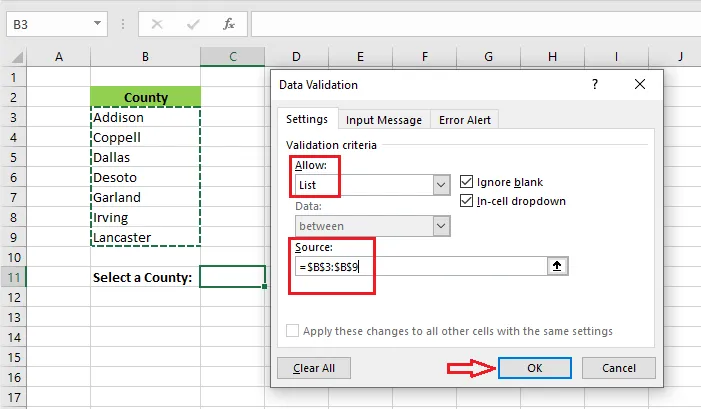Select column H header
This screenshot has width=701, height=409.
pyautogui.click(x=553, y=57)
